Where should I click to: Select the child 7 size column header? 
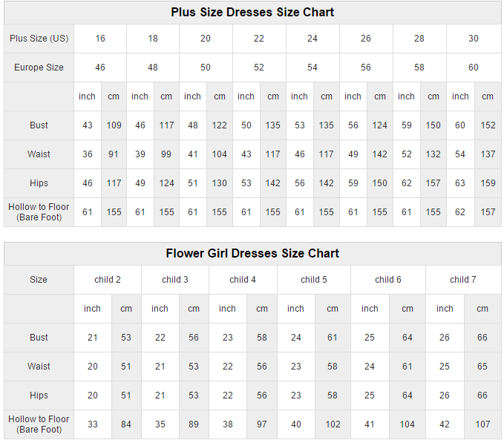click(463, 280)
